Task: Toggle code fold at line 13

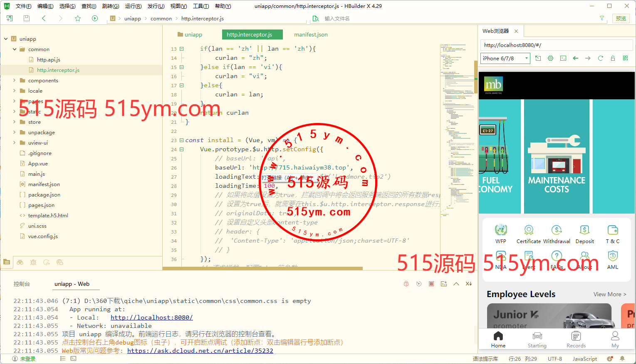Action: pyautogui.click(x=181, y=49)
